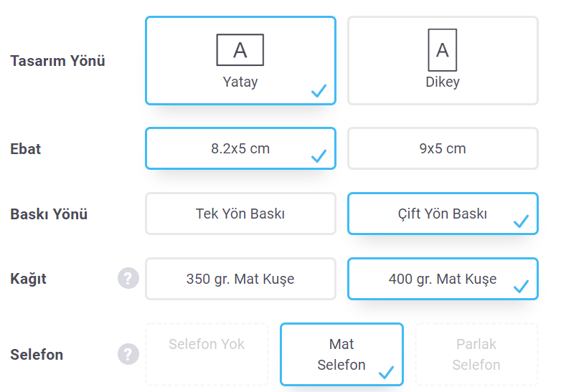Select the Selefon Yok option
The image size is (561, 392).
207,355
